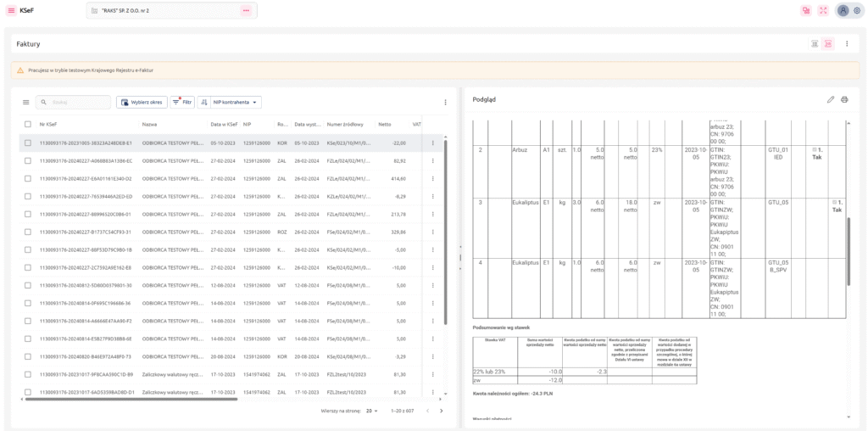Open rows per page dropdown showing 20
This screenshot has width=868, height=431.
tap(370, 411)
